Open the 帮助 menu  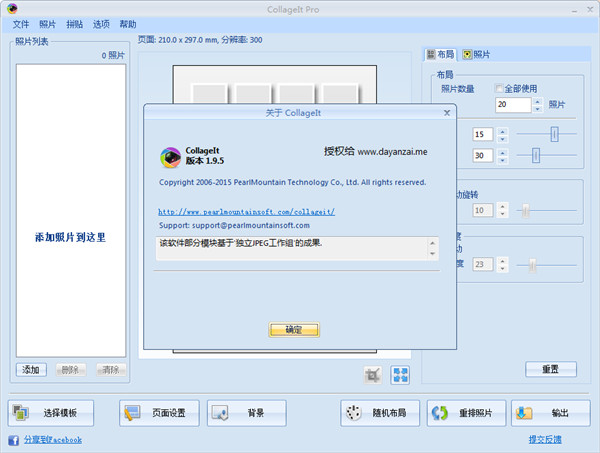point(128,24)
